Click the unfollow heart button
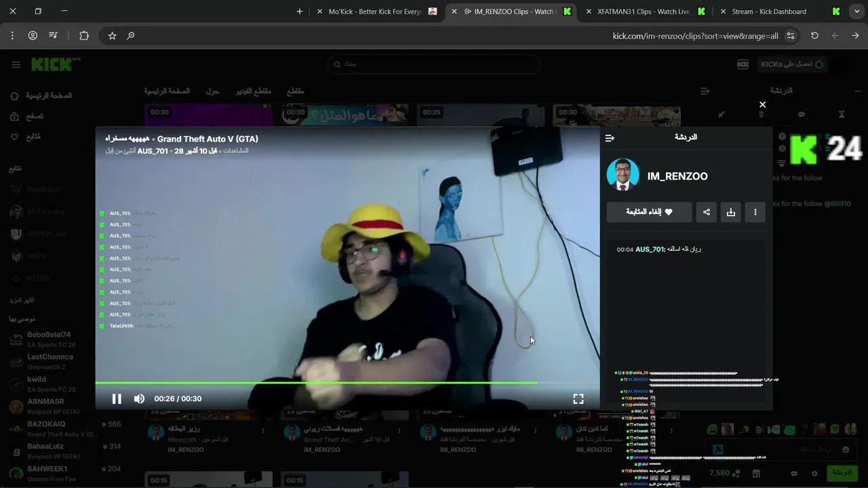The width and height of the screenshot is (868, 488). 649,212
